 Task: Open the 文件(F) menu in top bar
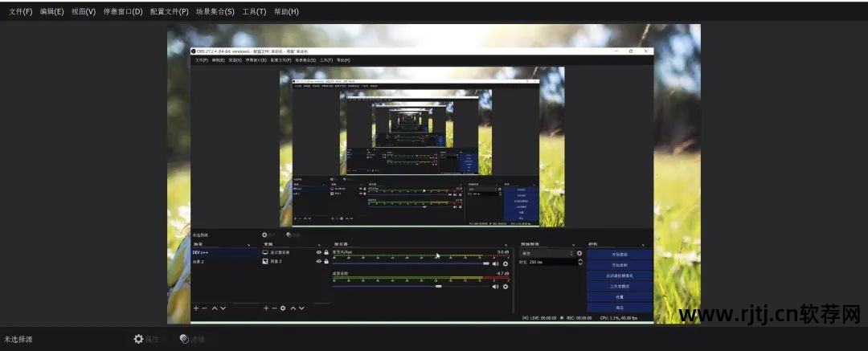[20, 12]
